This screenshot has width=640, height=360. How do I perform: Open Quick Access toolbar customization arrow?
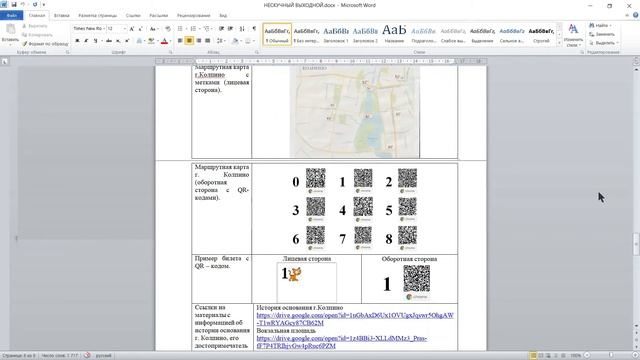coord(44,4)
